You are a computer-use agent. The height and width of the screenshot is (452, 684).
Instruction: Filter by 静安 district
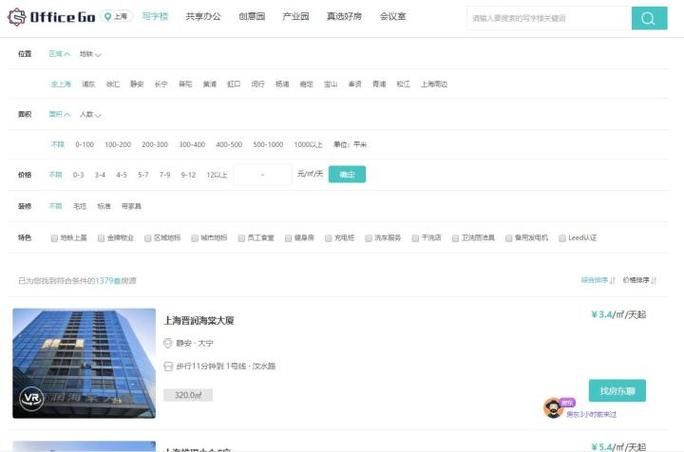tap(137, 84)
